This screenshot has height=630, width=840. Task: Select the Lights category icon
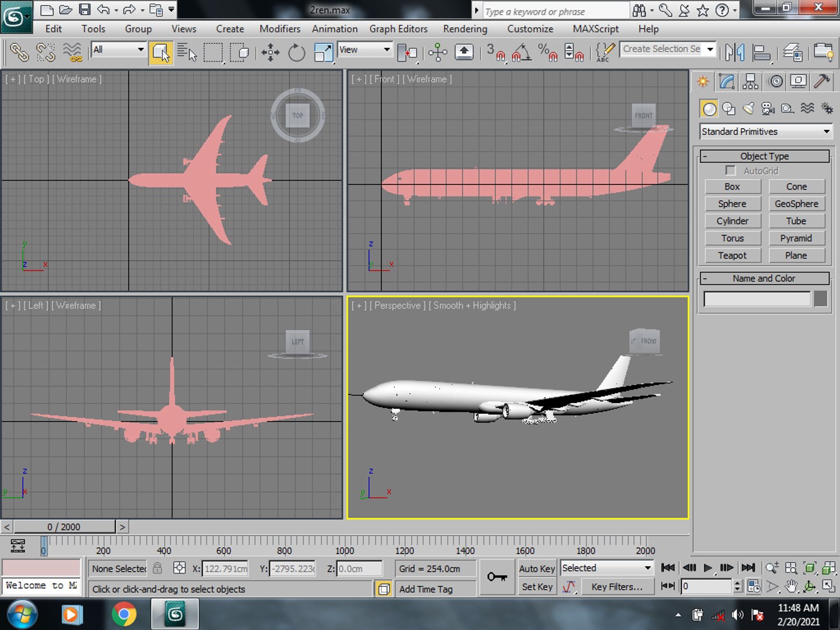748,108
